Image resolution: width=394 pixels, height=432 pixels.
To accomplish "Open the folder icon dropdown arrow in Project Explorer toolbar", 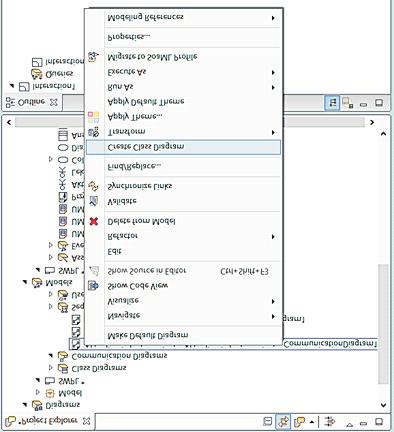I will point(312,422).
